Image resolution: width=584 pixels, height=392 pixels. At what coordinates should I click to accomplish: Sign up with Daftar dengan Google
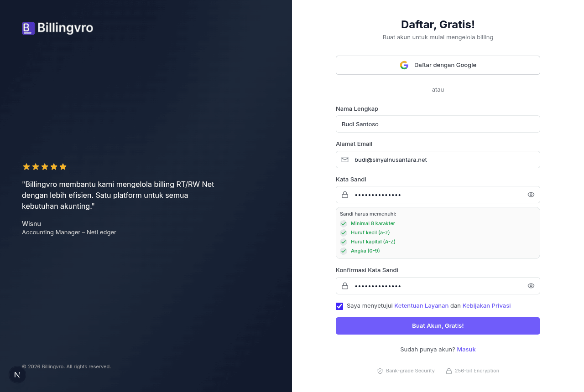[438, 65]
